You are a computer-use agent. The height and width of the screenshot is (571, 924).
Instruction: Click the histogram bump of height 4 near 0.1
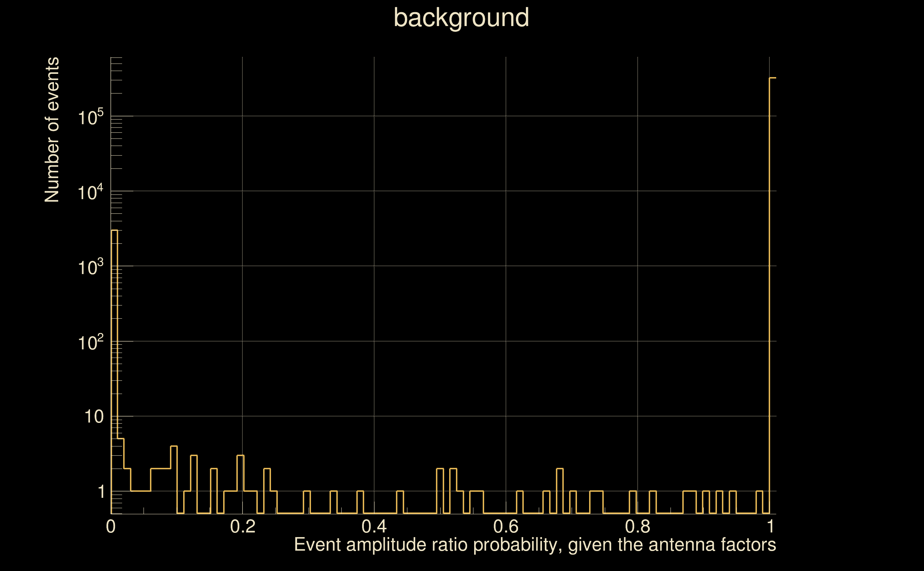point(174,446)
